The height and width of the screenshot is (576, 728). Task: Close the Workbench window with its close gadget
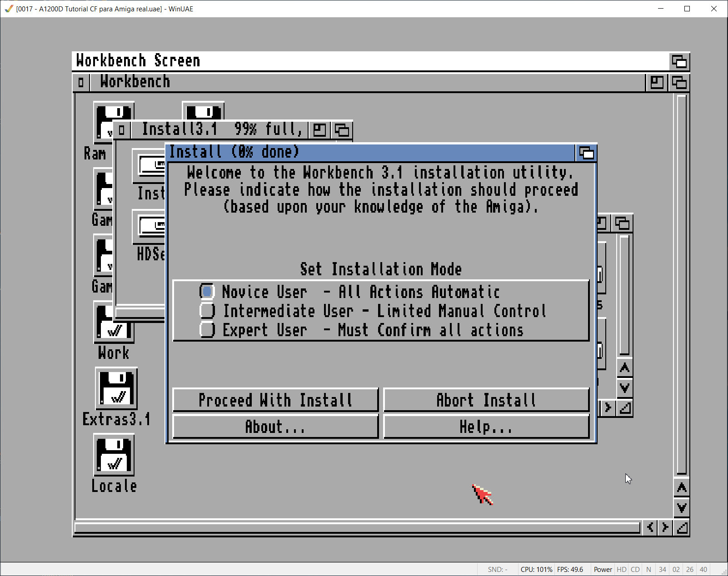click(x=81, y=82)
